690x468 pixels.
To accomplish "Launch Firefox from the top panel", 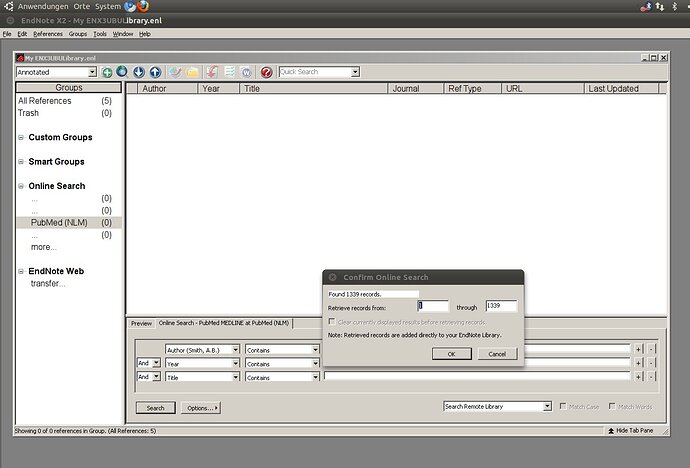I will pos(143,6).
